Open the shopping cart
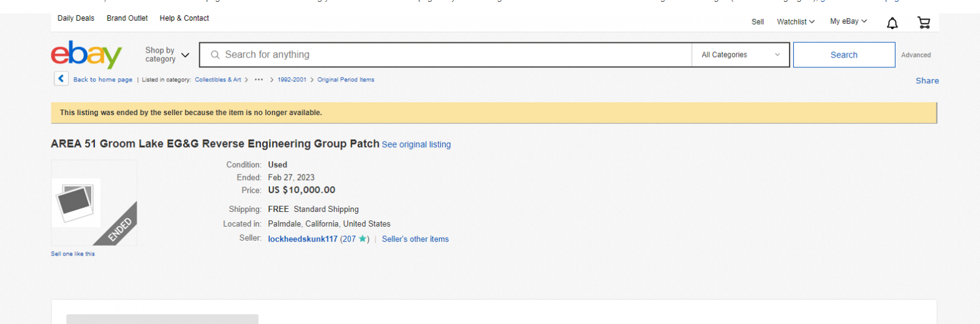Image resolution: width=980 pixels, height=324 pixels. (924, 23)
